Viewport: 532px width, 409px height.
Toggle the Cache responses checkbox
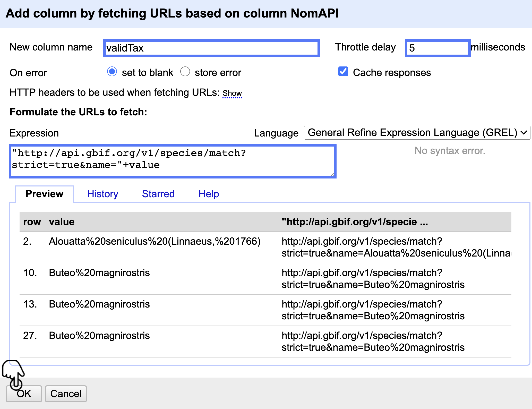click(x=343, y=72)
